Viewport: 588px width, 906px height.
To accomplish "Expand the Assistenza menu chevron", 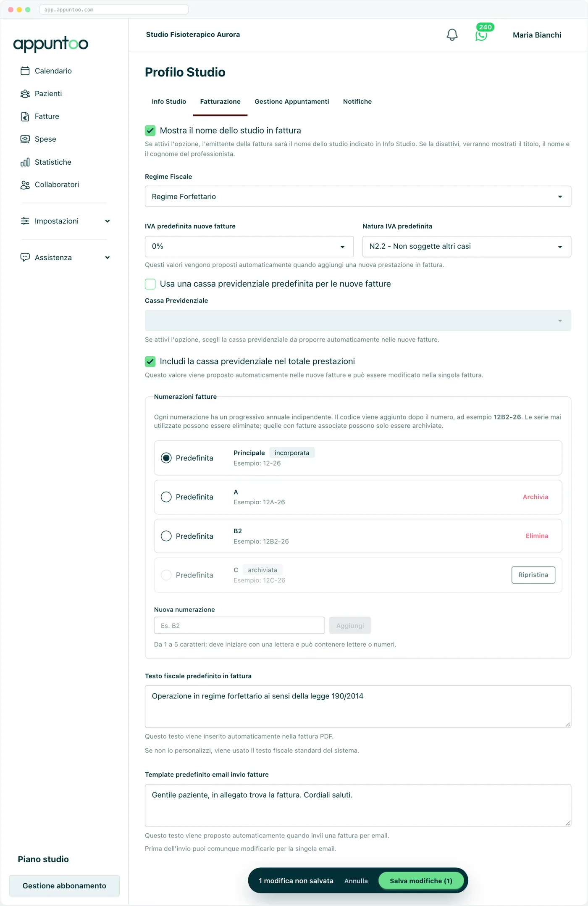I will pyautogui.click(x=108, y=258).
